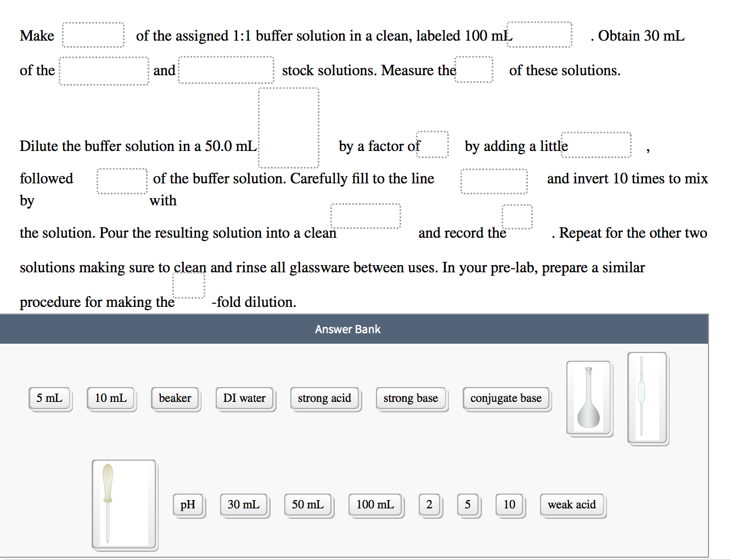This screenshot has height=560, width=731.
Task: Select the strong base answer tile
Action: tap(411, 398)
